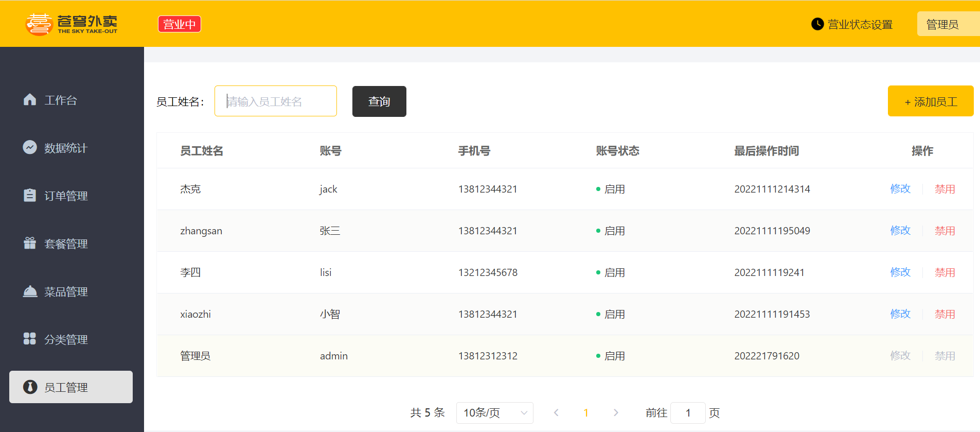Open the 管理员 user menu

(x=948, y=24)
